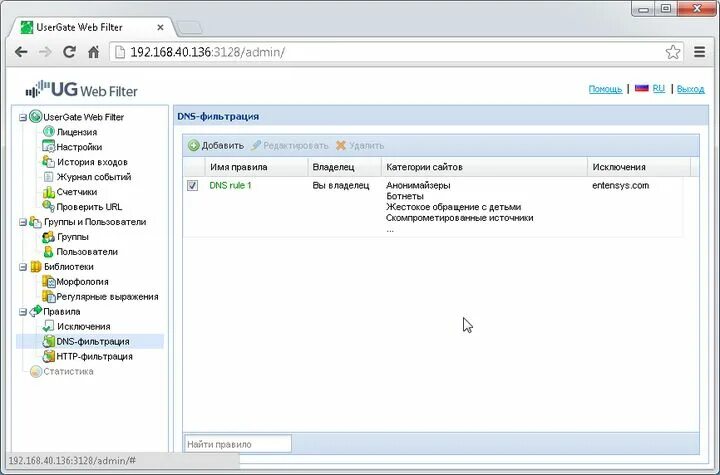This screenshot has width=720, height=475.
Task: Click Ботнеты category text
Action: pyautogui.click(x=405, y=196)
